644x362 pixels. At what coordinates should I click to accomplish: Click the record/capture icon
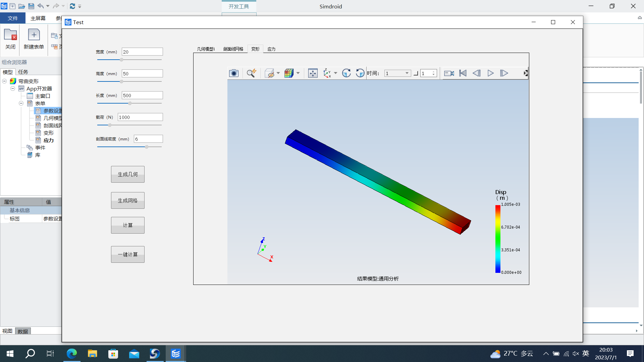pyautogui.click(x=449, y=73)
